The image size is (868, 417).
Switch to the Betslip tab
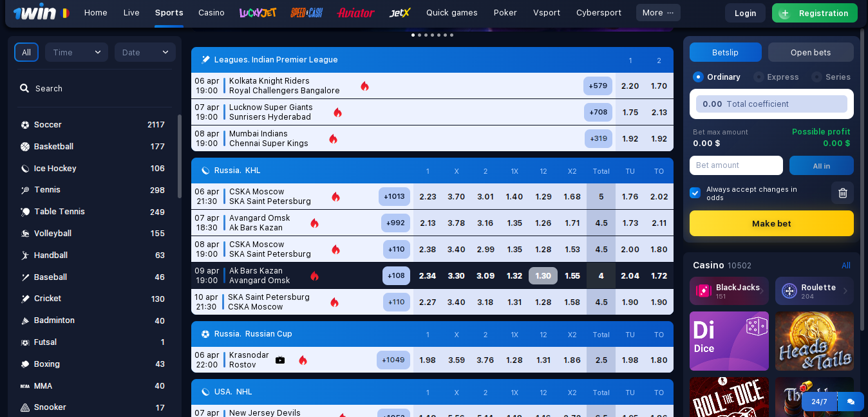tap(726, 52)
